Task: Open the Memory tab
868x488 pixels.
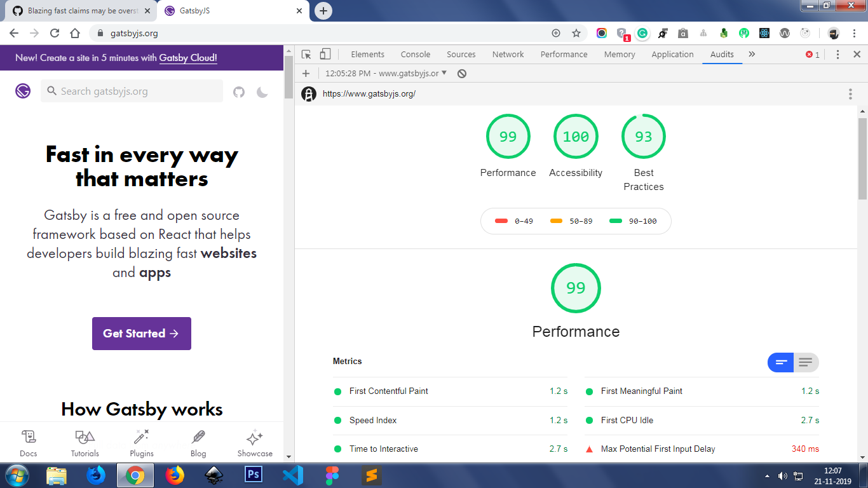Action: [620, 55]
